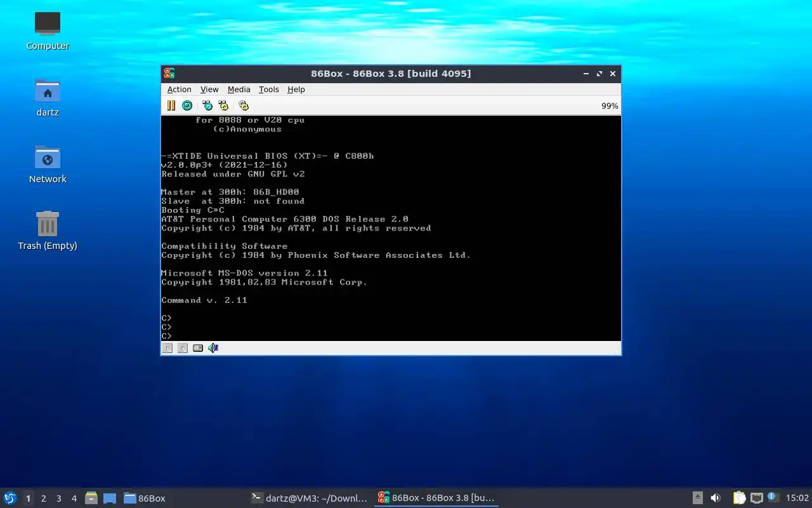Viewport: 812px width, 508px height.
Task: Open the clipboard manager tray icon
Action: click(x=739, y=498)
